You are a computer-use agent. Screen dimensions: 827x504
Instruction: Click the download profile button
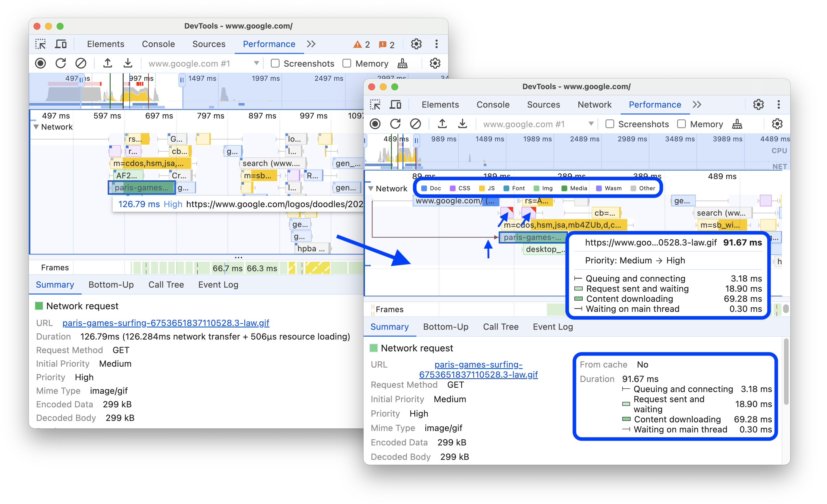pos(128,64)
